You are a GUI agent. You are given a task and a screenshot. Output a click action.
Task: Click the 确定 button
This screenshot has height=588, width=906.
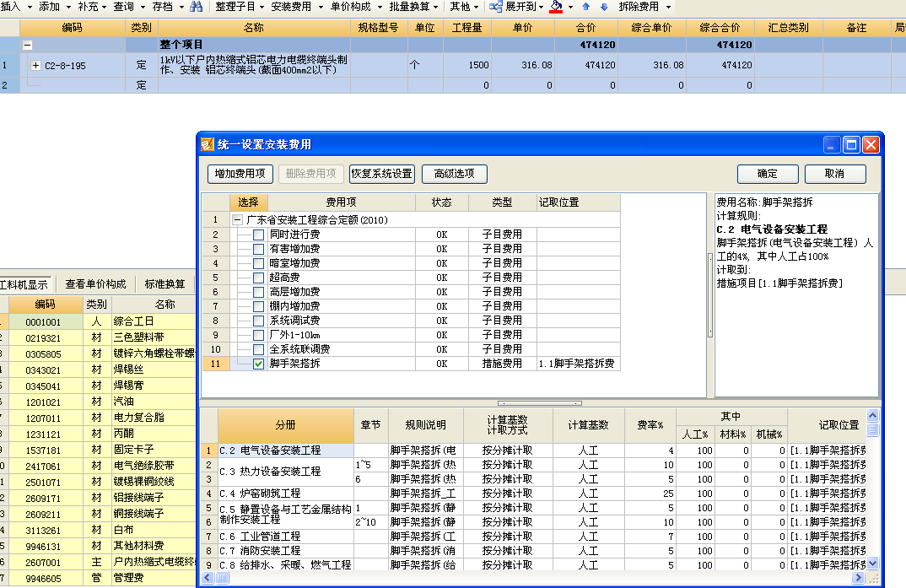tap(768, 174)
